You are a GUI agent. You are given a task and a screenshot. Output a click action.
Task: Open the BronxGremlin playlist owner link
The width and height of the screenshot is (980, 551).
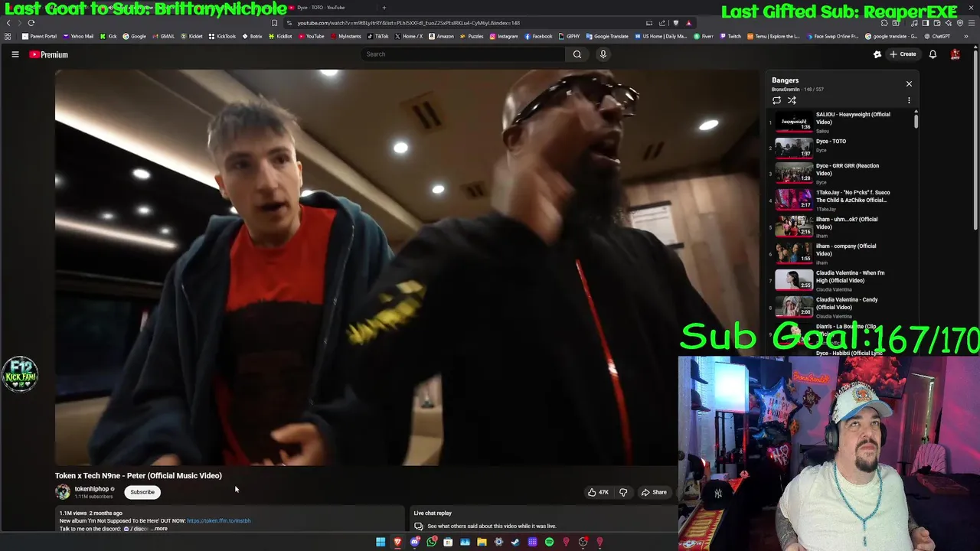click(x=786, y=90)
